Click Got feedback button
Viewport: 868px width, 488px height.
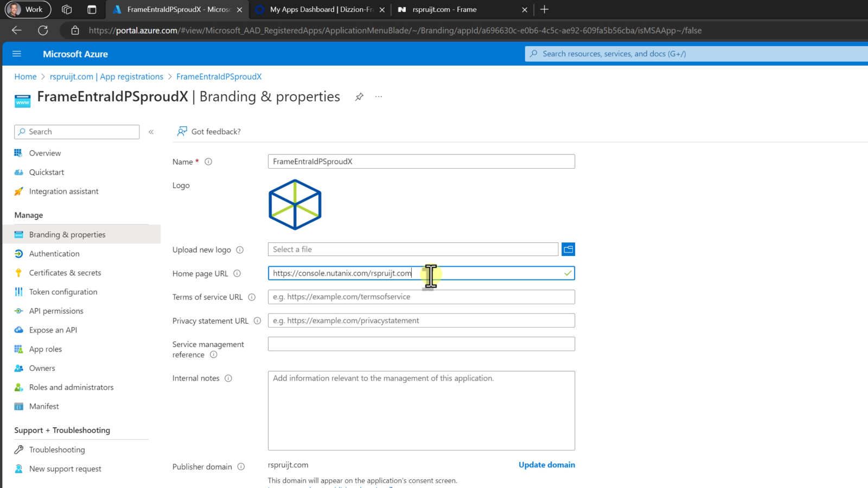[x=209, y=132]
